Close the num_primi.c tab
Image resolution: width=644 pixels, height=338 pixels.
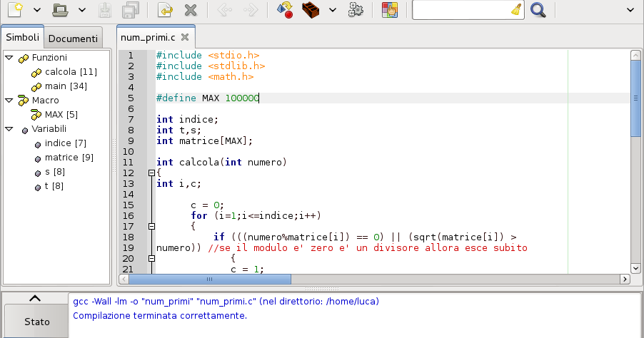(x=185, y=37)
